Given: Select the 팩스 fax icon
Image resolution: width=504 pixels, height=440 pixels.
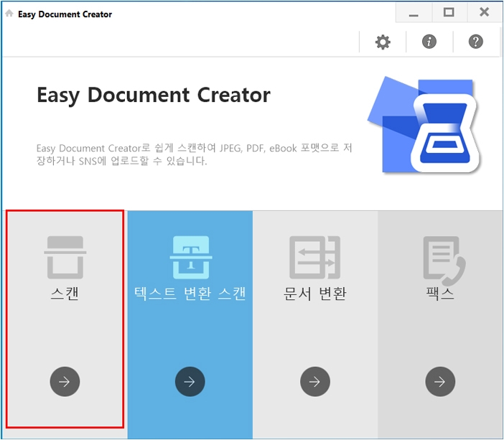Looking at the screenshot, I should (x=444, y=261).
